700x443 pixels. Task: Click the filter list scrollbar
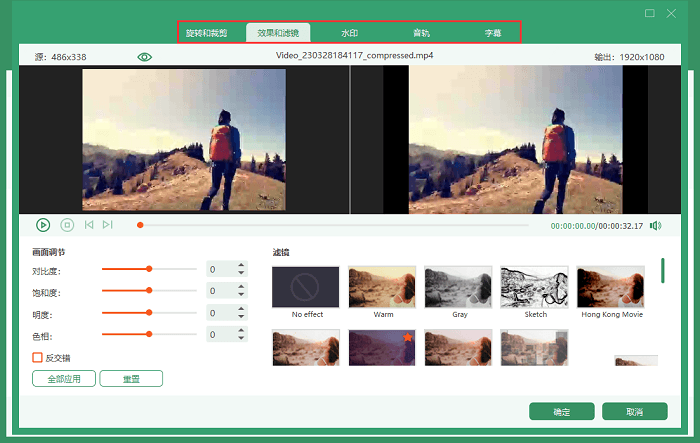(662, 271)
